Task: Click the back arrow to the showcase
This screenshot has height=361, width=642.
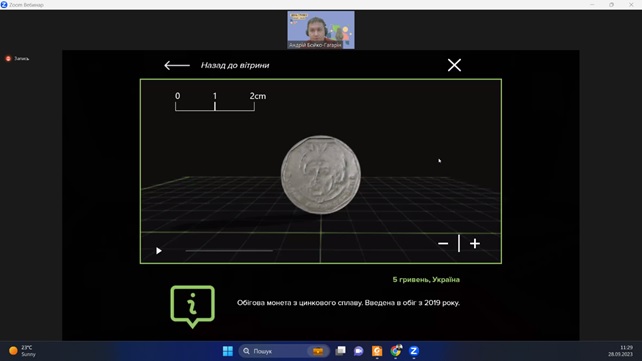Action: (x=177, y=65)
